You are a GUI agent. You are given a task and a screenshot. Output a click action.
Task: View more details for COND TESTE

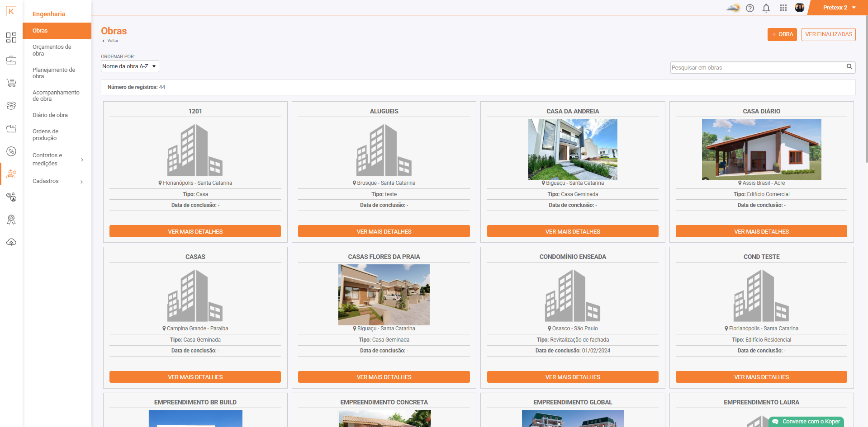(x=761, y=377)
